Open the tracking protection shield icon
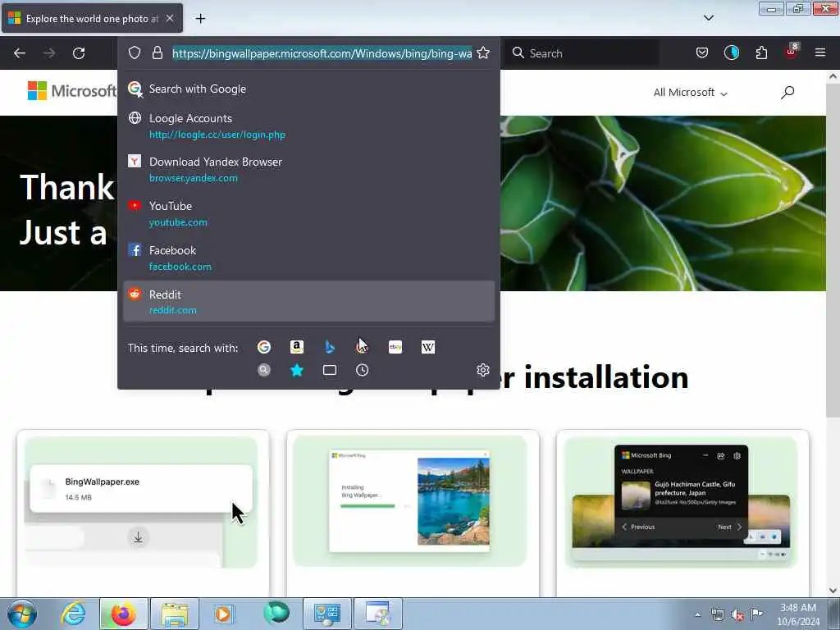 [x=135, y=52]
